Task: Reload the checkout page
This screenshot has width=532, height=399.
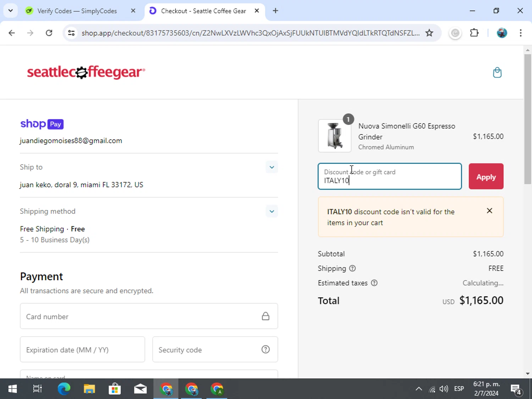Action: point(49,33)
